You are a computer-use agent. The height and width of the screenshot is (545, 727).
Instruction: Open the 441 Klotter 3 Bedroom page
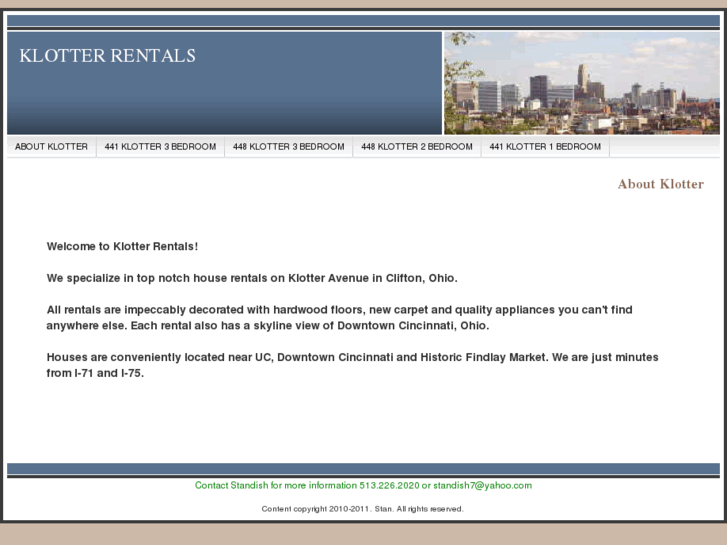pos(160,147)
